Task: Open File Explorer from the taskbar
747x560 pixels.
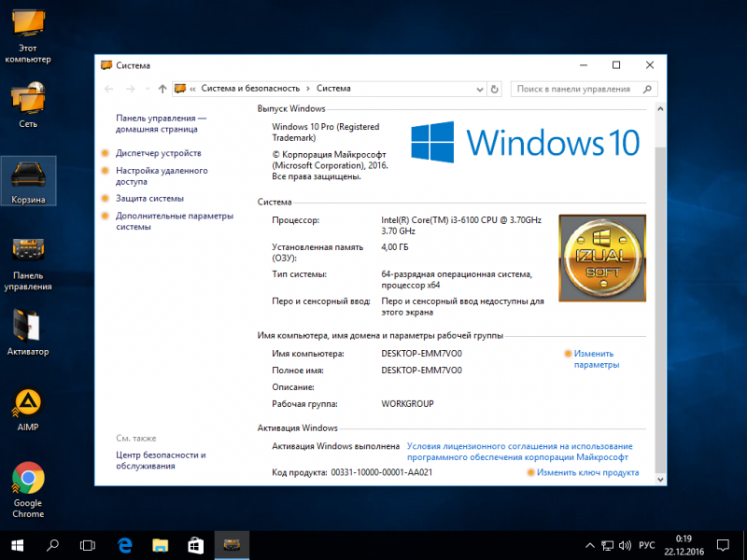Action: (160, 545)
